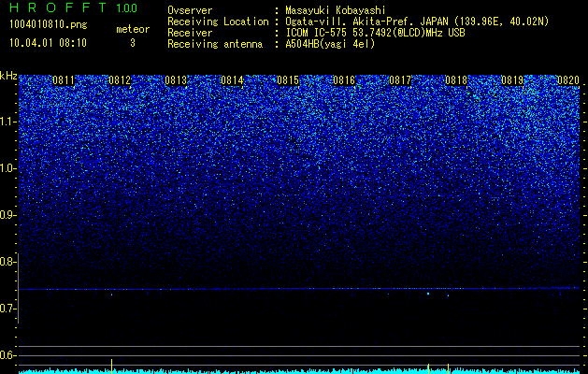Select the ICOM IC-575 receiver details
588x374 pixels.
click(x=375, y=33)
